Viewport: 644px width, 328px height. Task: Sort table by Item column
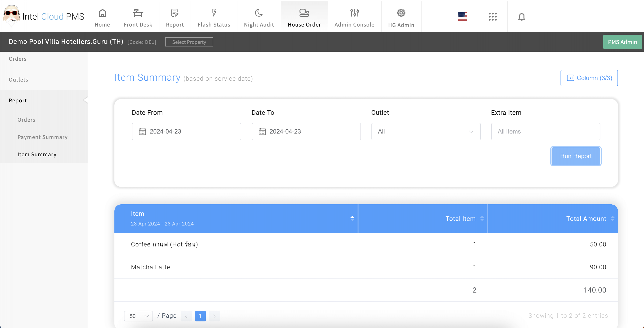[x=352, y=218]
